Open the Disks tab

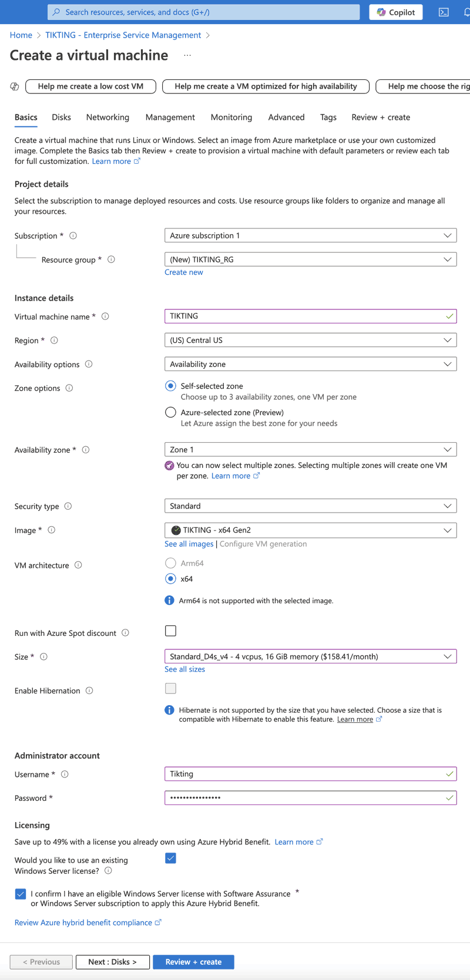point(61,117)
